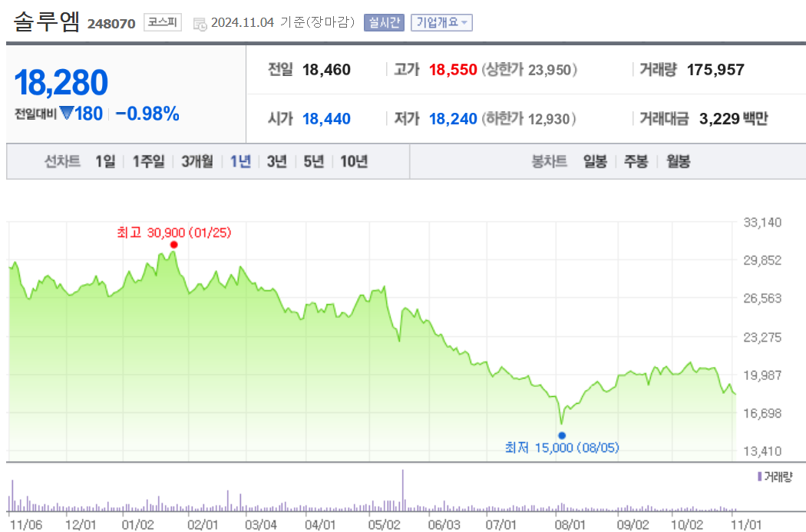Image resolution: width=806 pixels, height=532 pixels.
Task: Select the 1일 line chart tab
Action: [105, 161]
